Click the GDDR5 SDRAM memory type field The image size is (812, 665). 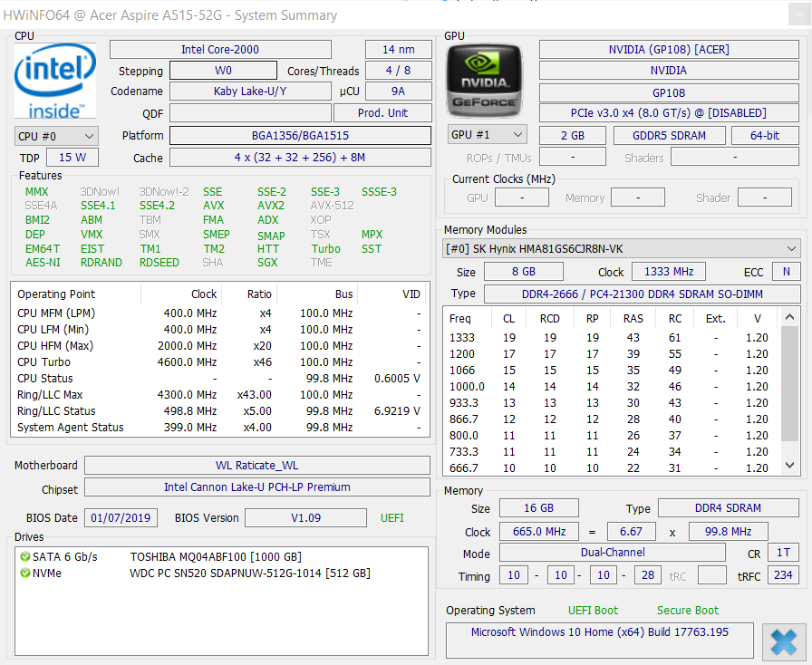coord(669,136)
